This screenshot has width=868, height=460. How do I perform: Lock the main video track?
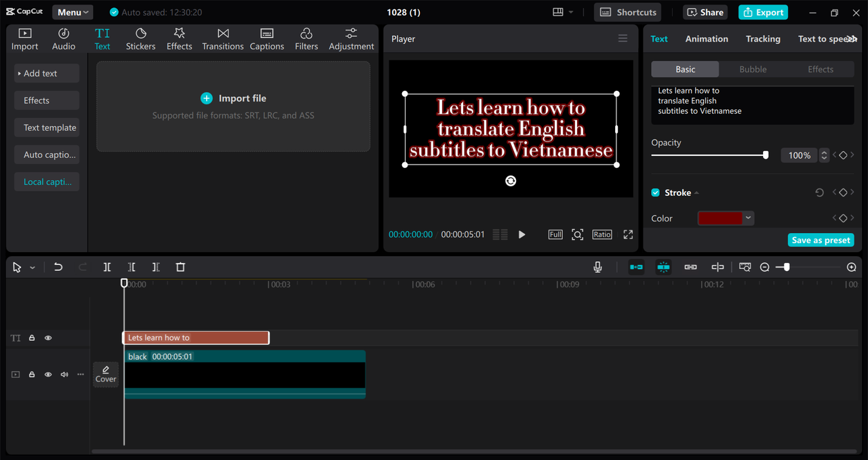point(32,374)
